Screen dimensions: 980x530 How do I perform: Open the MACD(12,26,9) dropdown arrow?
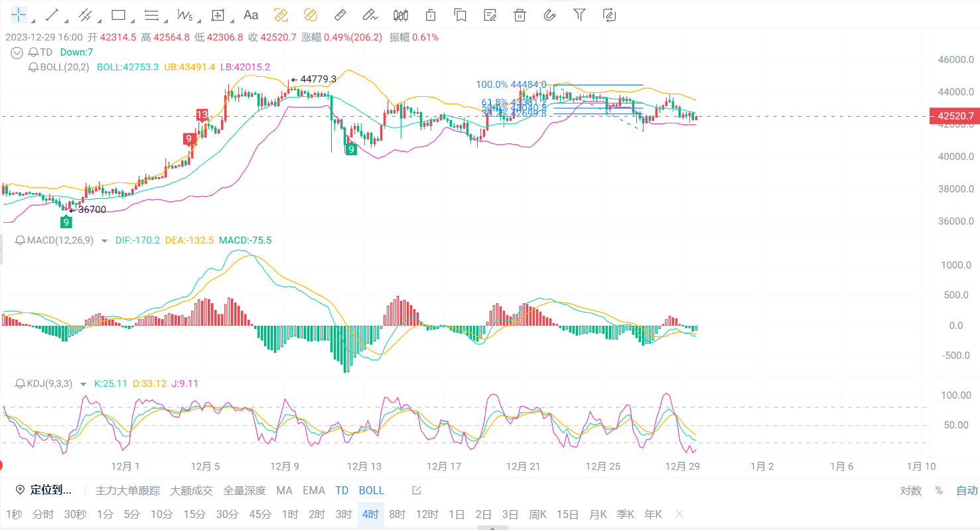[104, 241]
